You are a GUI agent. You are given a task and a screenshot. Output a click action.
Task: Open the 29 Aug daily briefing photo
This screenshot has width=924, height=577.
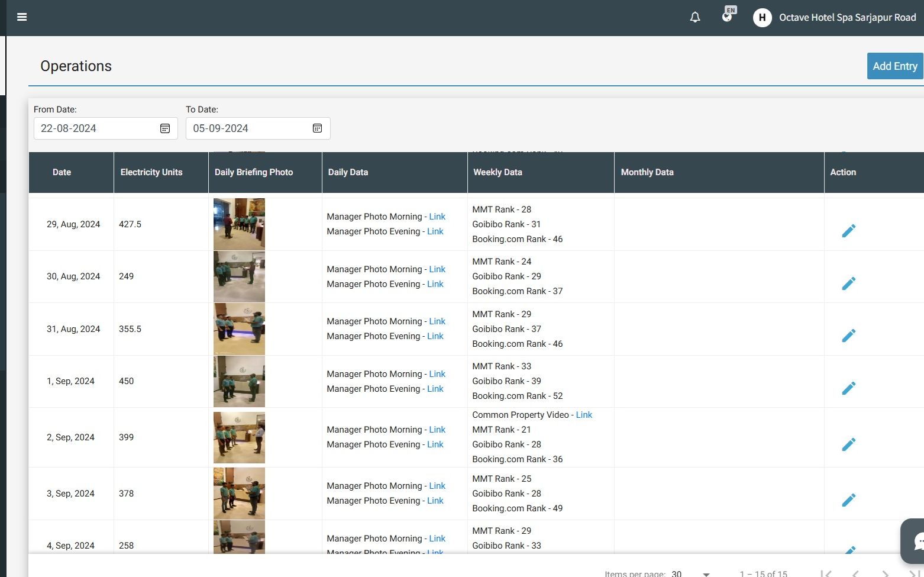[239, 224]
